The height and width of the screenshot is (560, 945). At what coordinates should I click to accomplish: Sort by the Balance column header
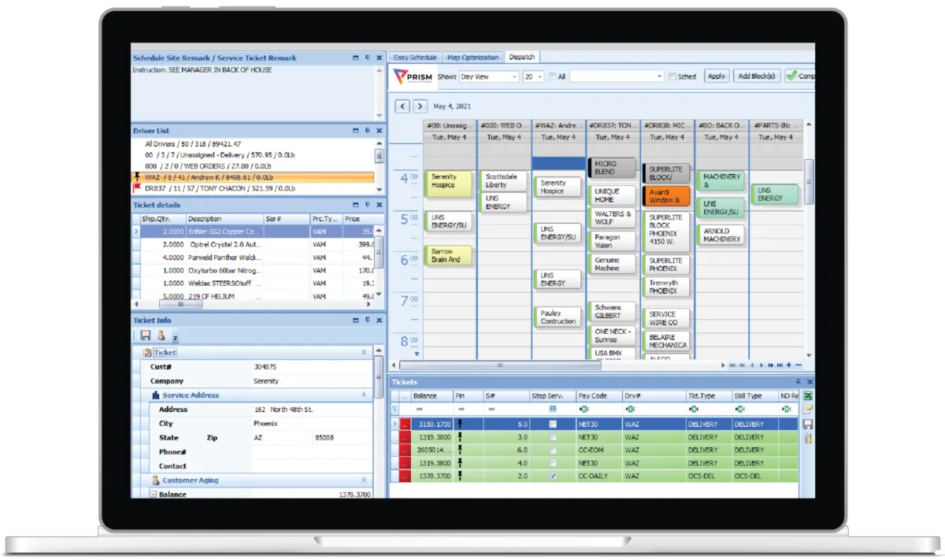(x=432, y=396)
